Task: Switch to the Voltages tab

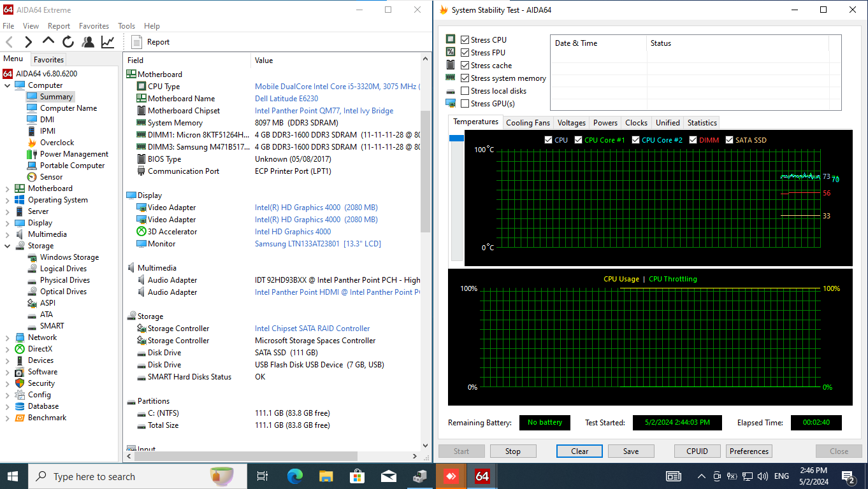Action: click(571, 123)
